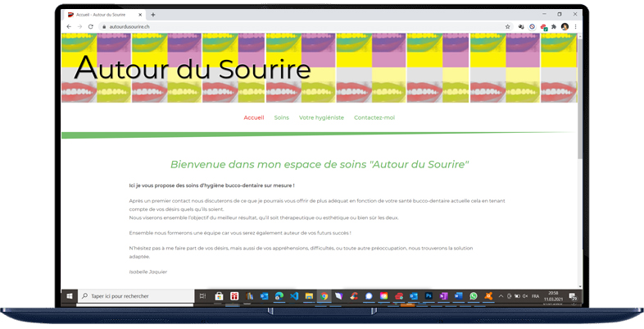
Task: Open the Votre hygiéniste page
Action: coord(321,117)
